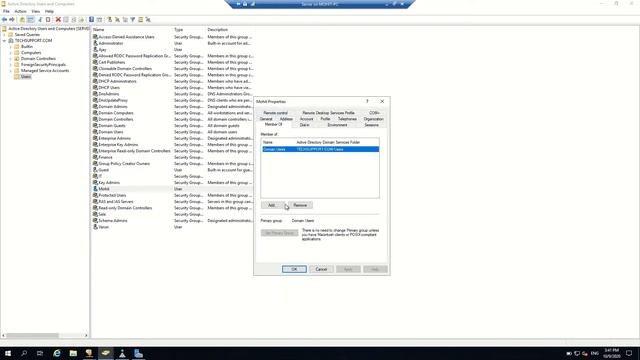This screenshot has width=640, height=360.
Task: Click the Remove button
Action: point(300,205)
